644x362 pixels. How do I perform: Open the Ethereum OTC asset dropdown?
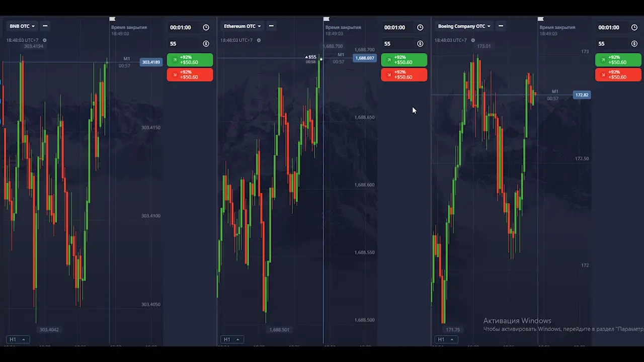point(243,26)
